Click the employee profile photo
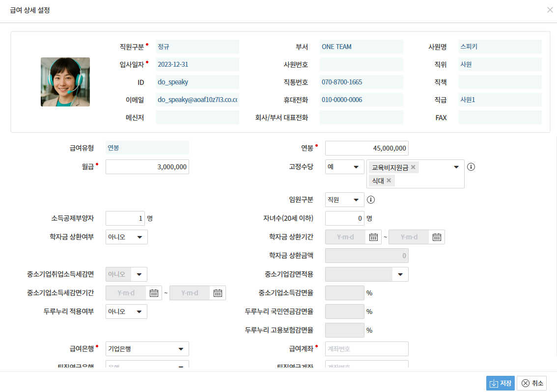This screenshot has width=557, height=392. click(x=65, y=82)
